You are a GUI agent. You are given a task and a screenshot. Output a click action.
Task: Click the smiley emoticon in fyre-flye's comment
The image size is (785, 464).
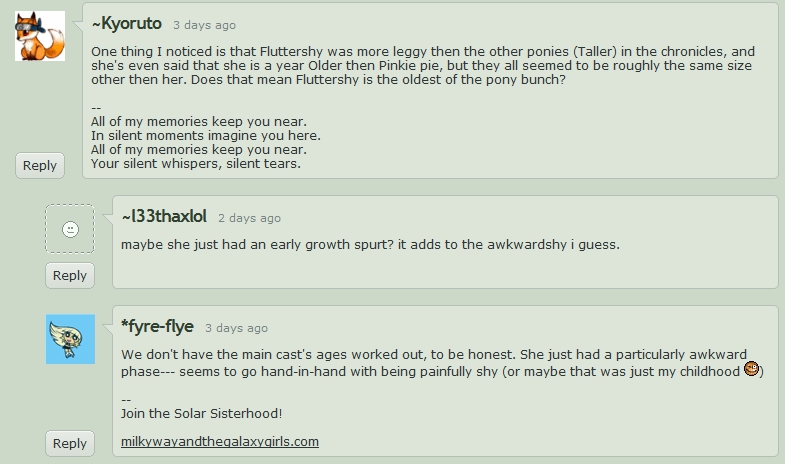752,370
